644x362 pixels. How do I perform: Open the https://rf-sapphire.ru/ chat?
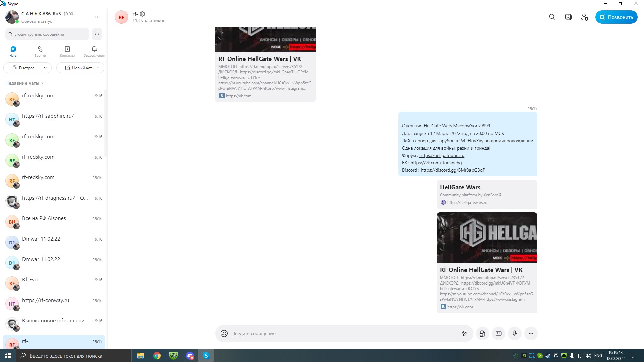(x=54, y=119)
